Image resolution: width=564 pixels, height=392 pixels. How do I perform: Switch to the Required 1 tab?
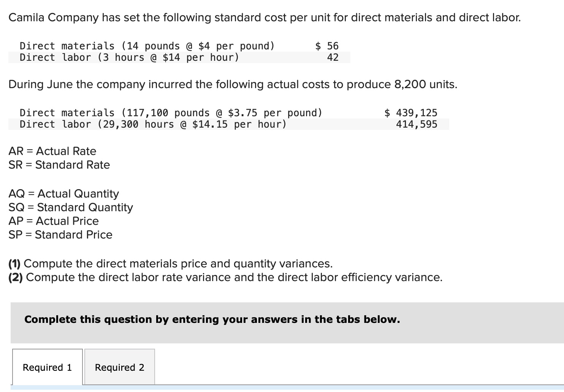click(47, 367)
